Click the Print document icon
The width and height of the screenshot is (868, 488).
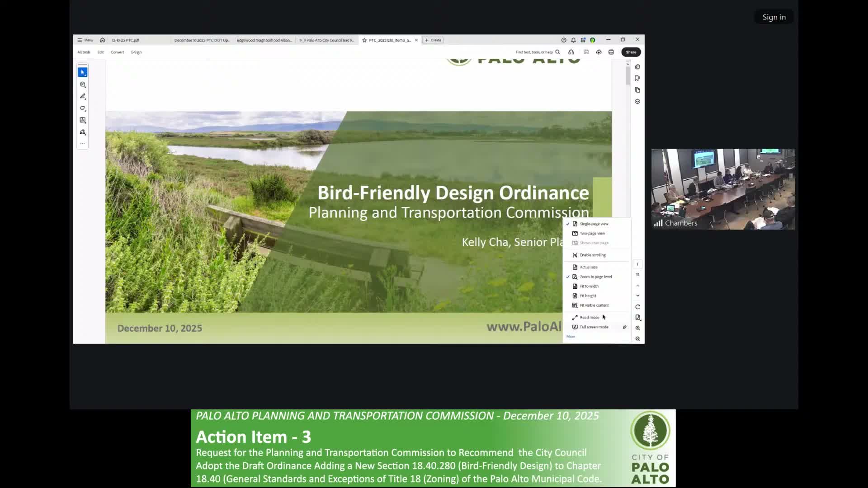tap(612, 52)
